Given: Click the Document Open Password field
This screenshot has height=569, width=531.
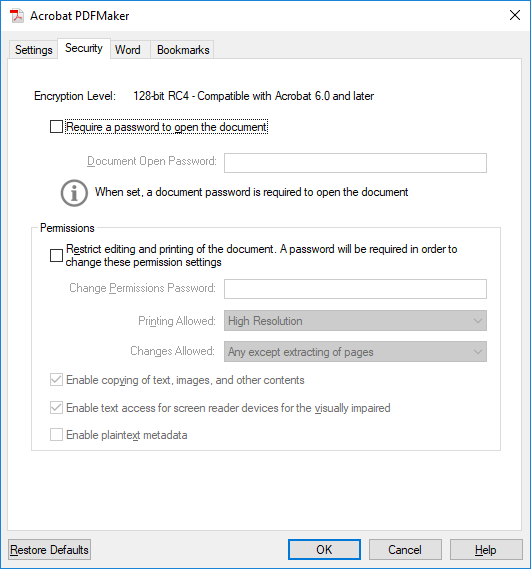Looking at the screenshot, I should pyautogui.click(x=355, y=163).
